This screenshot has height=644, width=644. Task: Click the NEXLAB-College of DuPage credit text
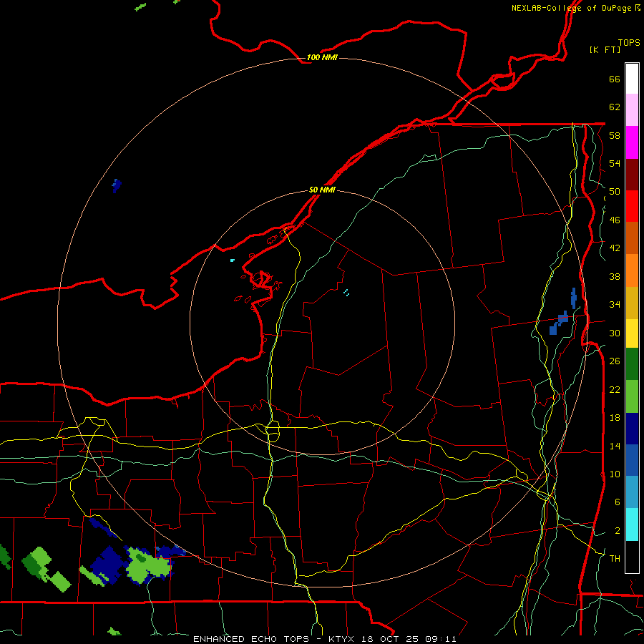571,8
